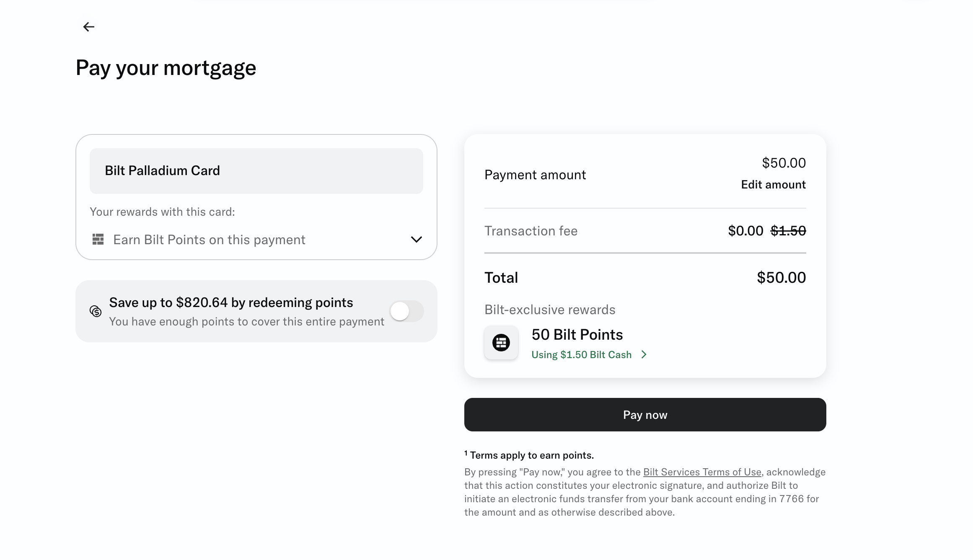This screenshot has width=973, height=560.
Task: Click the arrow next to Bilt Cash
Action: tap(644, 355)
